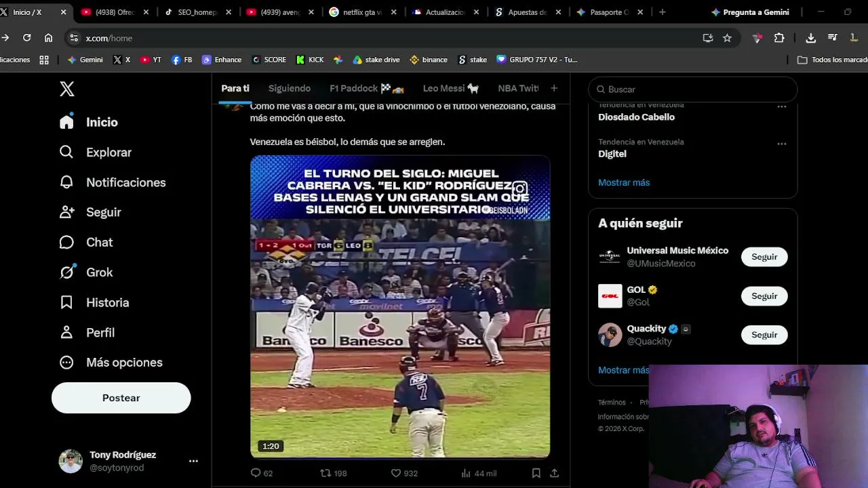Open the browser downloads panel
This screenshot has width=868, height=488.
pos(810,38)
